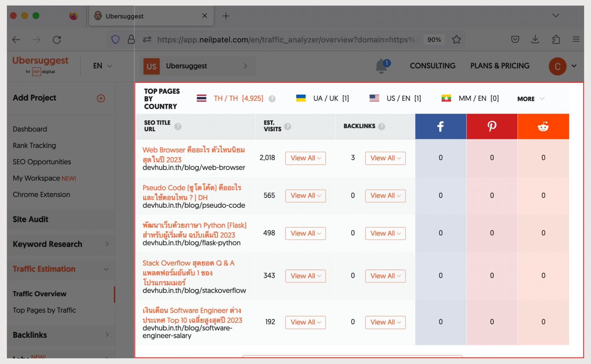
Task: Click the 90% zoom level indicator
Action: coord(434,40)
